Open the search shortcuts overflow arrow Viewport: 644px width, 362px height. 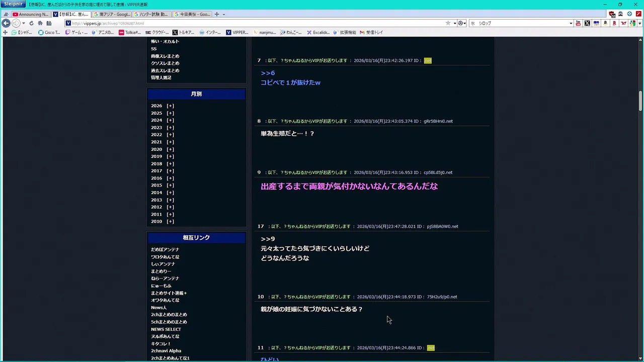(640, 23)
